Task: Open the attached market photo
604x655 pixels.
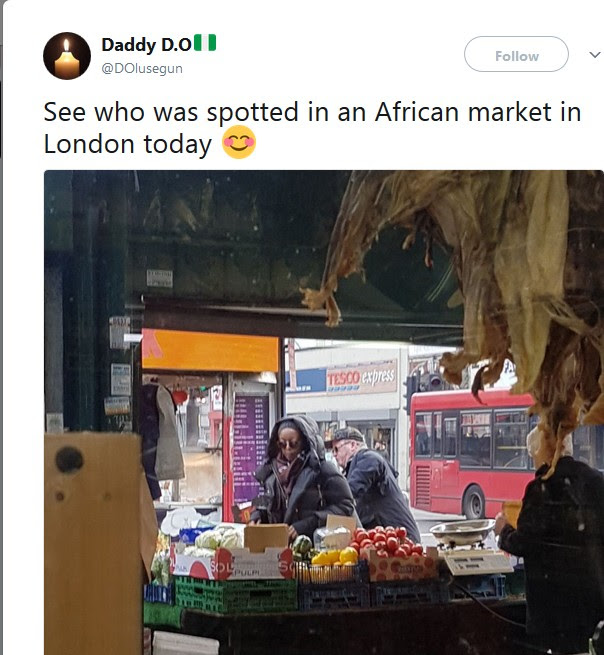Action: point(324,412)
